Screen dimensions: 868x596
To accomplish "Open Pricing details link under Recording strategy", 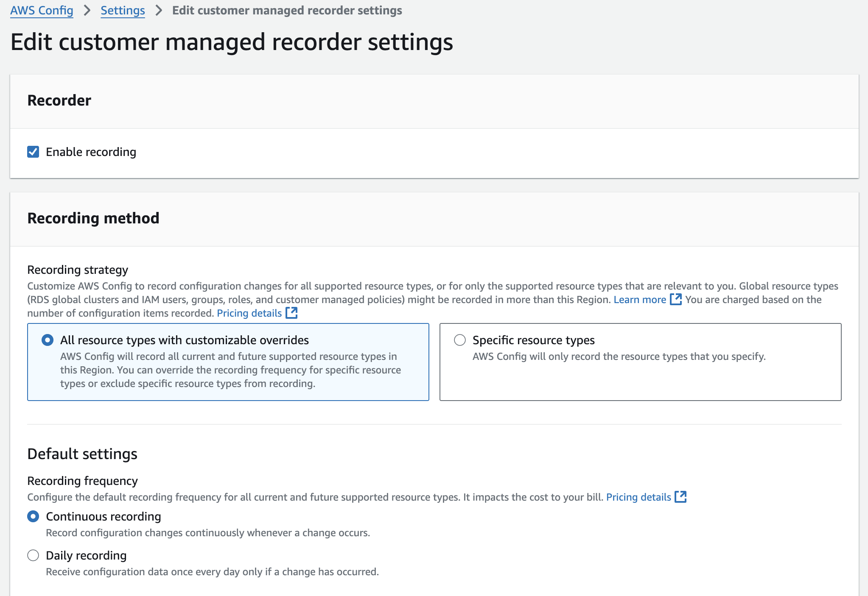I will [x=249, y=313].
